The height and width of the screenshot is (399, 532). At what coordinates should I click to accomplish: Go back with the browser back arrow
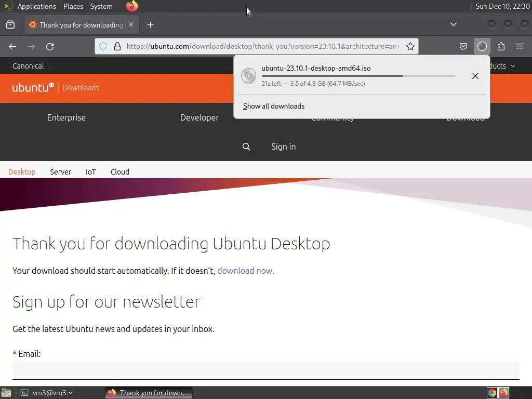(x=12, y=46)
